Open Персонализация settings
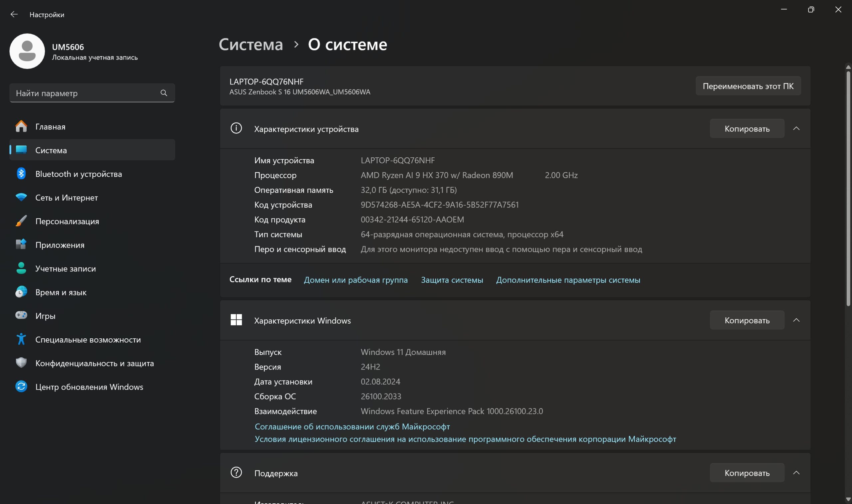This screenshot has width=852, height=504. 92,221
